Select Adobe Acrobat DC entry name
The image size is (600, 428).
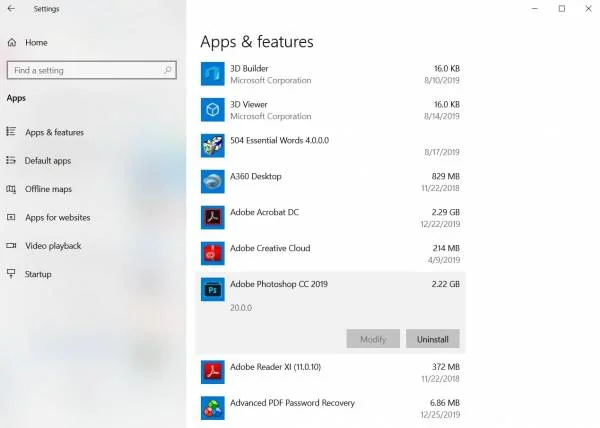pyautogui.click(x=264, y=212)
